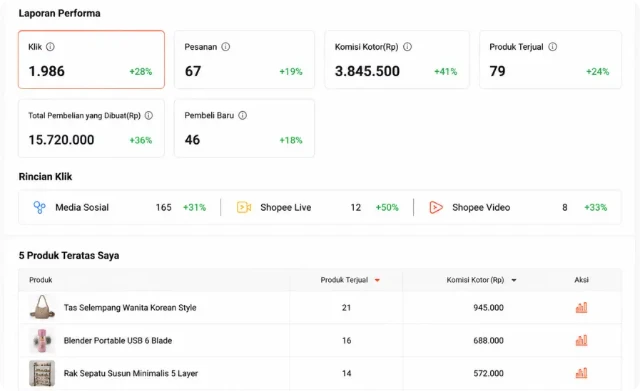
Task: Open Blender Portable USB 6 Blade product
Action: (x=118, y=340)
